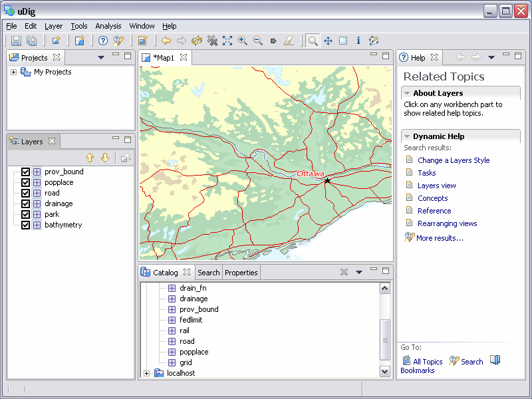Expand the My Projects tree node
532x399 pixels.
point(13,72)
